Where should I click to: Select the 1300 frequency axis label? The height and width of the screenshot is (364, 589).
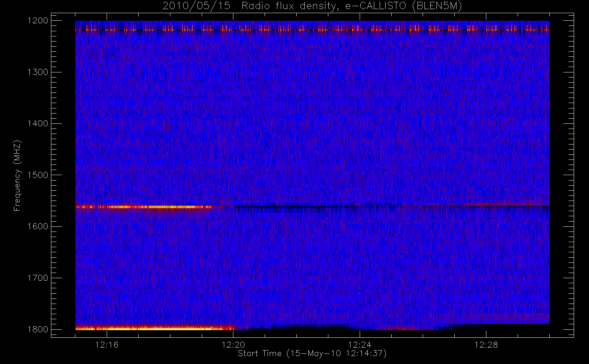point(38,72)
